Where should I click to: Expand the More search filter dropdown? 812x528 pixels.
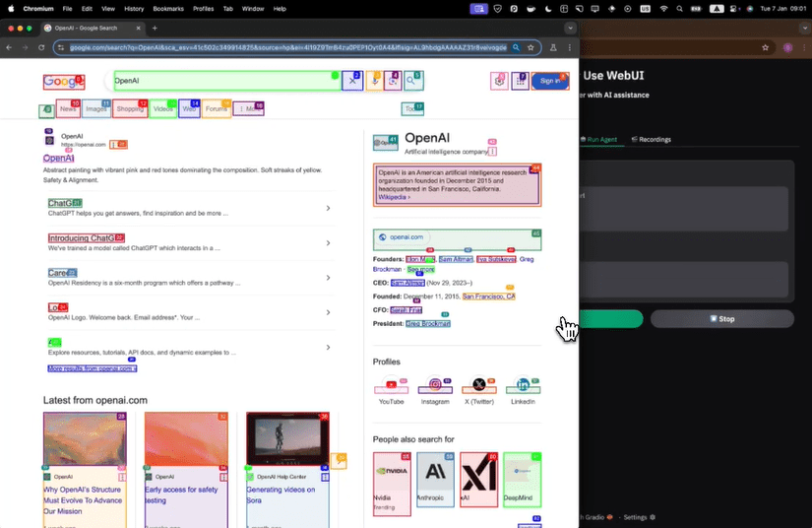[x=249, y=108]
